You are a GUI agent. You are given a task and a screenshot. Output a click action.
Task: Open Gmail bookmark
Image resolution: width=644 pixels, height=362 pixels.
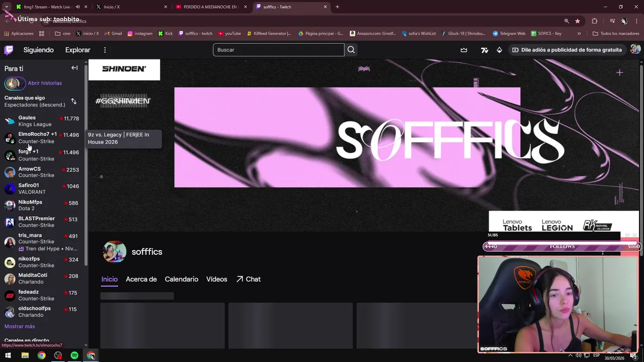click(x=113, y=34)
